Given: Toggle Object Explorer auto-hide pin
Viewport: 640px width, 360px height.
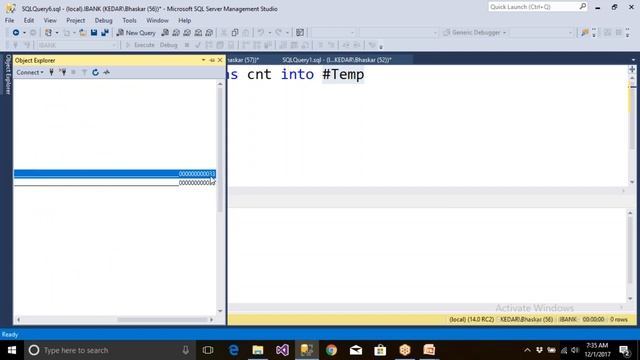Looking at the screenshot, I should 212,60.
